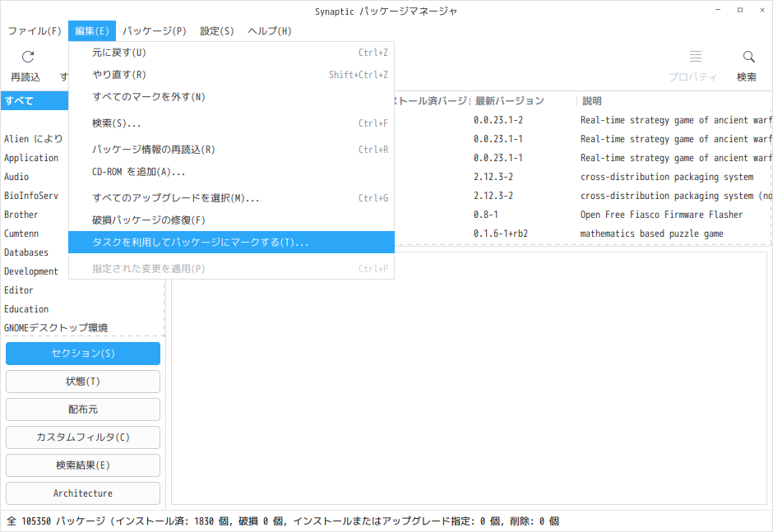Screen dimensions: 773x532
Task: Open the ファイル(F) menu
Action: (x=35, y=31)
